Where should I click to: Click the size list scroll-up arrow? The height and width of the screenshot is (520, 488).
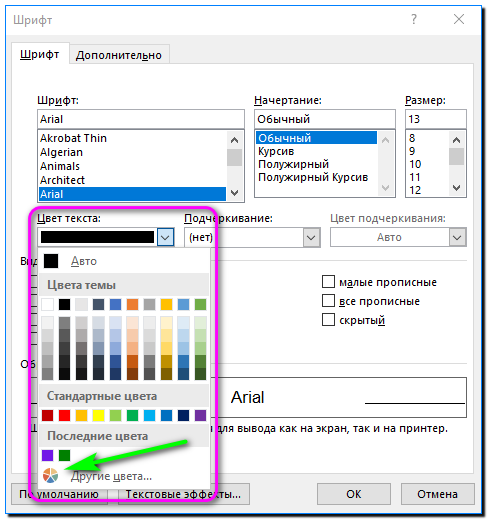click(x=456, y=140)
